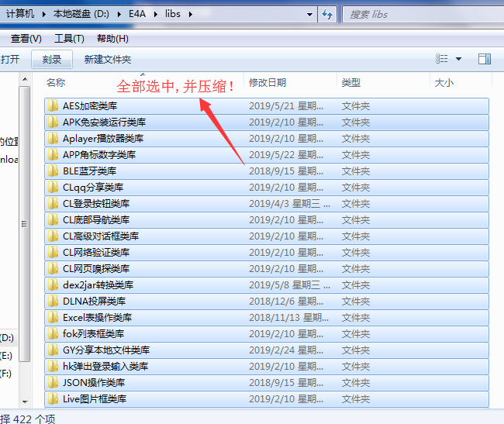Image resolution: width=504 pixels, height=424 pixels.
Task: Click the folder icon of CL网页嗅探类库
Action: pyautogui.click(x=53, y=268)
